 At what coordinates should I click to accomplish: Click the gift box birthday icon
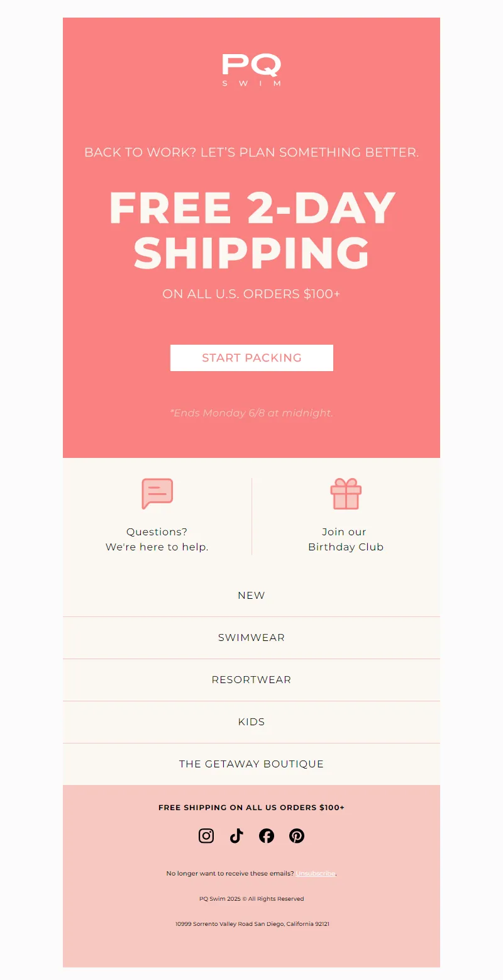click(x=346, y=494)
